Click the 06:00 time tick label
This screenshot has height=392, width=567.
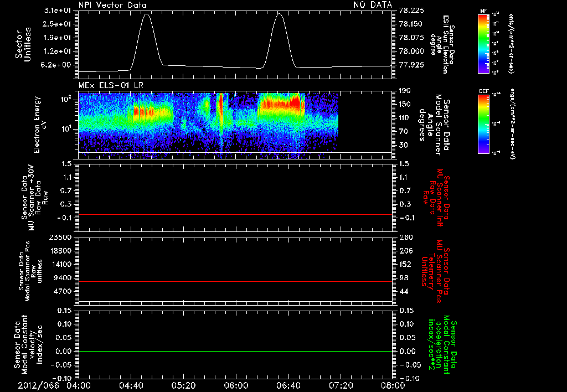236,386
